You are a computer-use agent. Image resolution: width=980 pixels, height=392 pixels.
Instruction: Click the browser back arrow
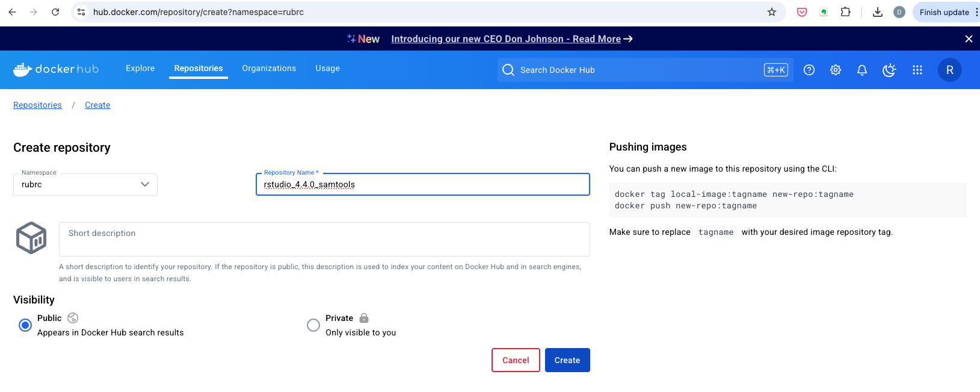12,12
